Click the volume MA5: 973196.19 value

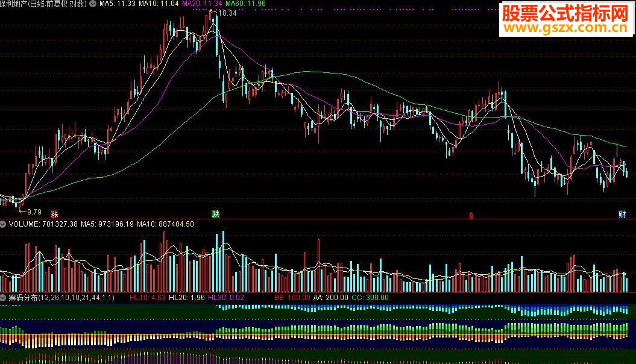[x=107, y=224]
